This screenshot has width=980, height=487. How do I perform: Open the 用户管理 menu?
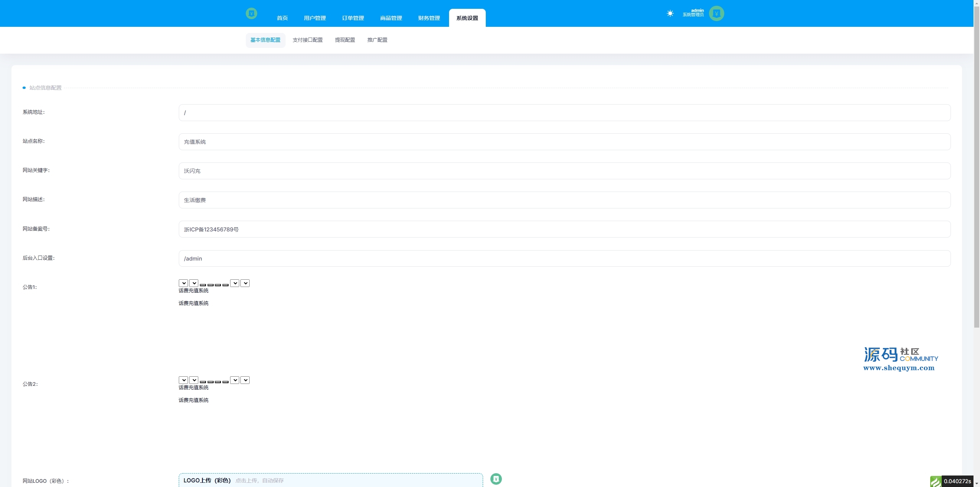click(x=315, y=18)
